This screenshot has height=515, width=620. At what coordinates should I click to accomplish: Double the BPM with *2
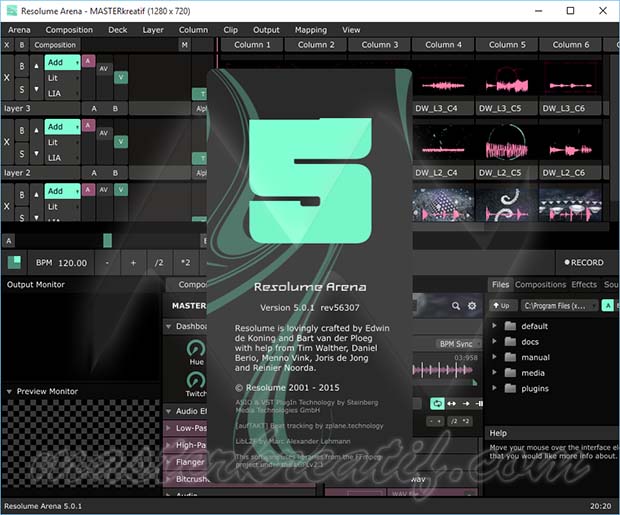click(185, 263)
